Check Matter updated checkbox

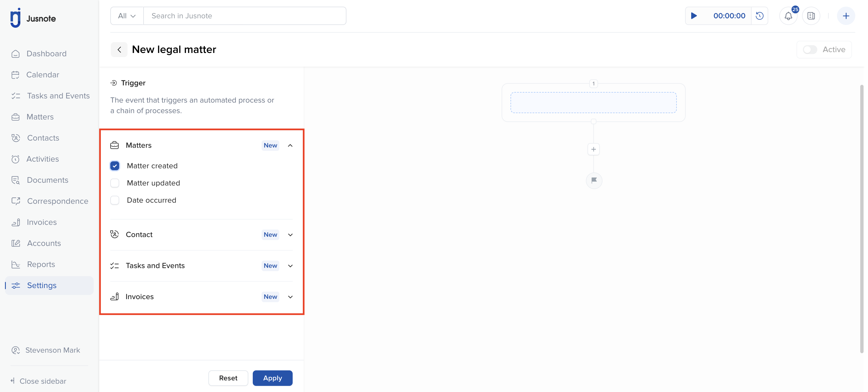(x=114, y=183)
